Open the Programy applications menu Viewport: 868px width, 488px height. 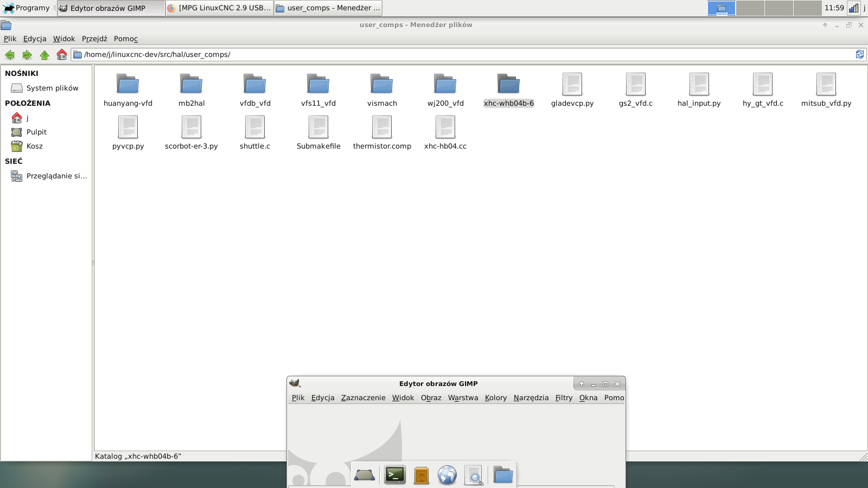coord(27,8)
